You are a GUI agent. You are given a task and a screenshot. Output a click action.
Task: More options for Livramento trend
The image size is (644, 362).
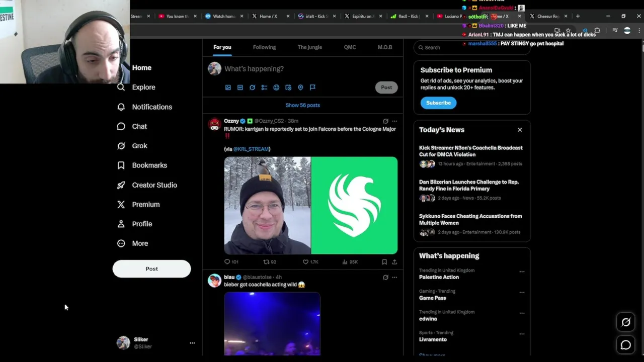tap(522, 334)
